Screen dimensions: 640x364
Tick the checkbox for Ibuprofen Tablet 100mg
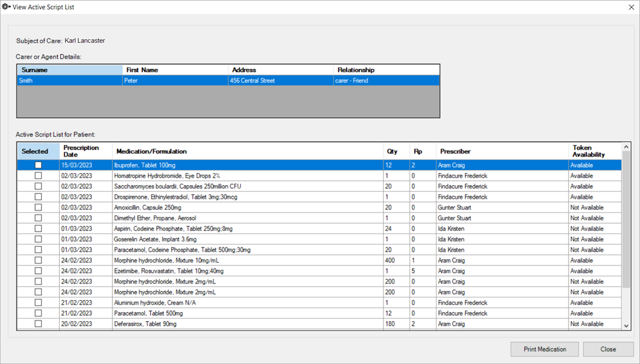[x=38, y=165]
